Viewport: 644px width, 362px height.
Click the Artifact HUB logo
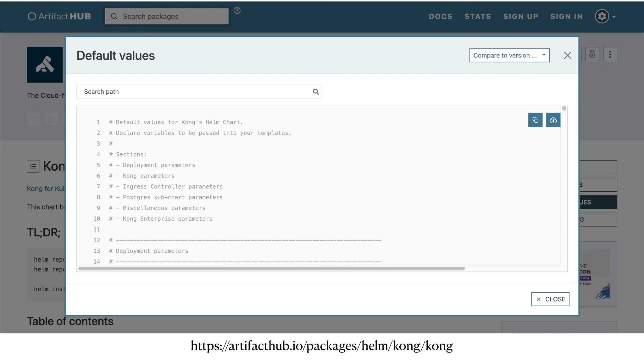point(59,16)
